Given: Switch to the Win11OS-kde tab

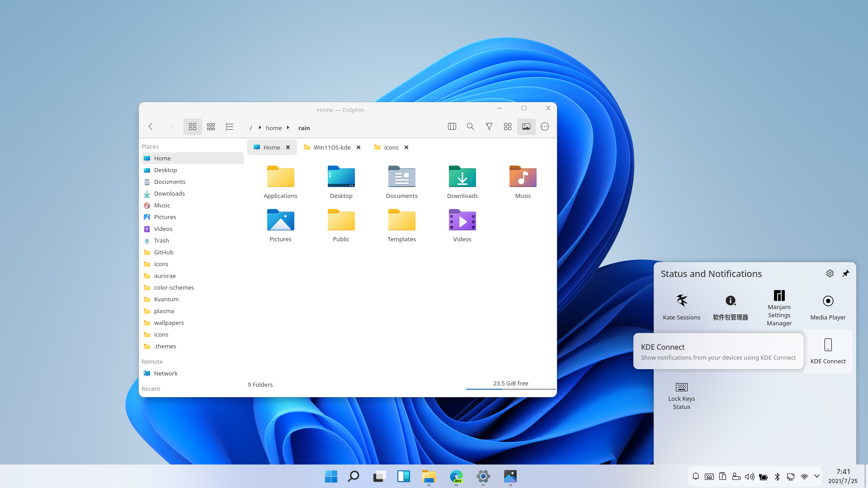Looking at the screenshot, I should point(331,147).
